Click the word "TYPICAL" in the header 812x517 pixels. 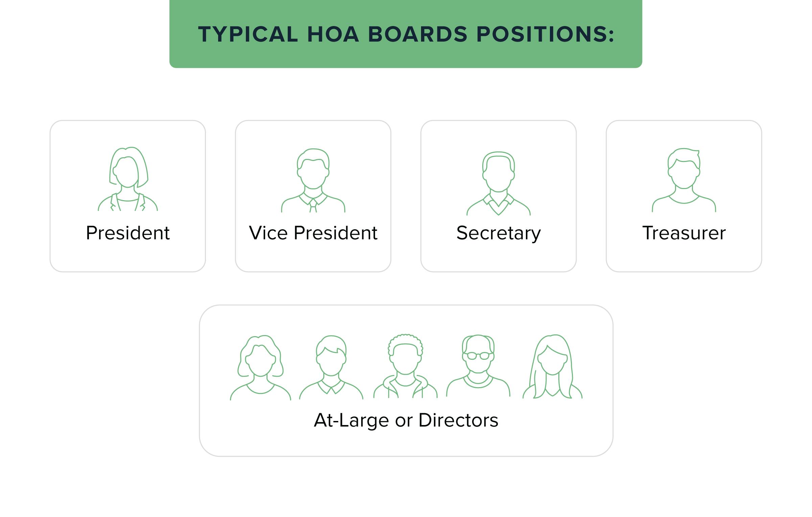pos(248,34)
